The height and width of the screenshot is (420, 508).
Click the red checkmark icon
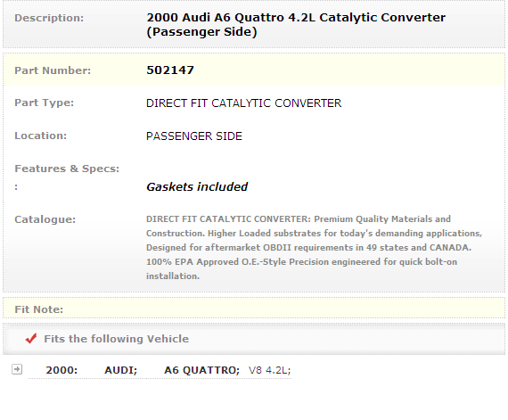[x=31, y=338]
